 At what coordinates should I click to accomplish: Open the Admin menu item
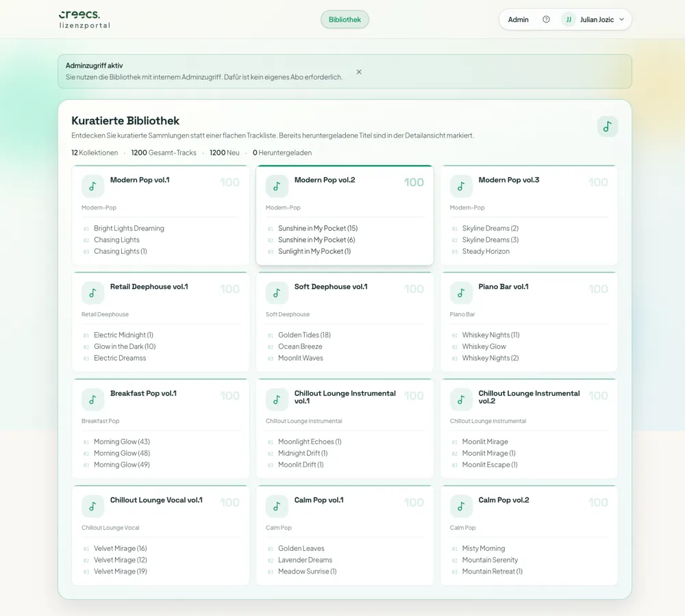point(518,20)
